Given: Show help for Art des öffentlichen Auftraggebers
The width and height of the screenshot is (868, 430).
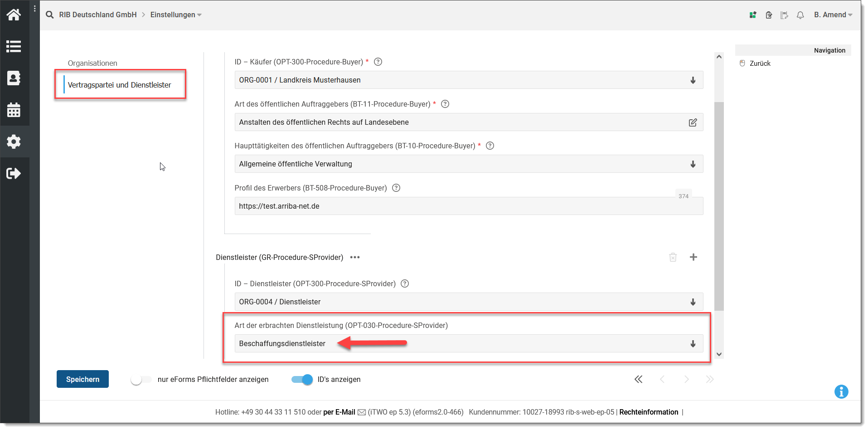Looking at the screenshot, I should click(445, 104).
